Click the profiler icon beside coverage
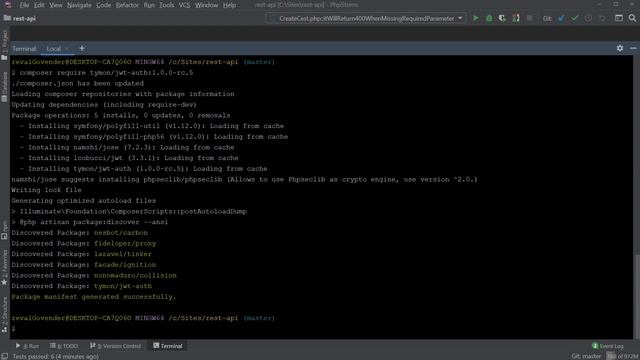640x360 pixels. pos(516,18)
